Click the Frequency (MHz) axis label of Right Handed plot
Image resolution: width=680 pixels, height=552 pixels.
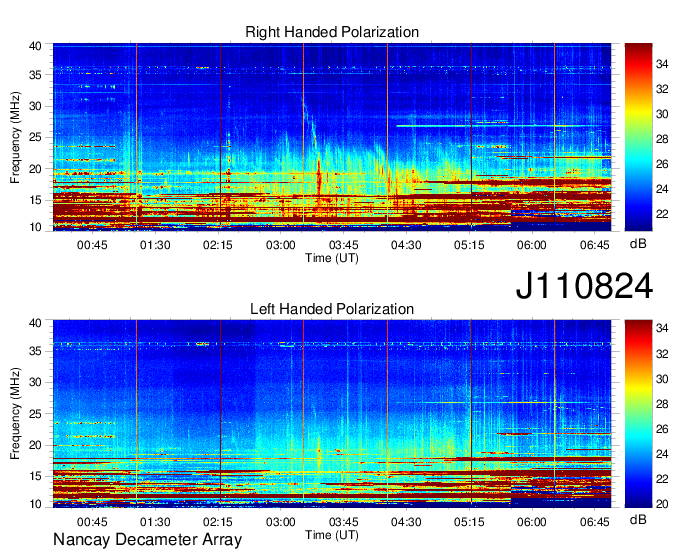(x=15, y=137)
